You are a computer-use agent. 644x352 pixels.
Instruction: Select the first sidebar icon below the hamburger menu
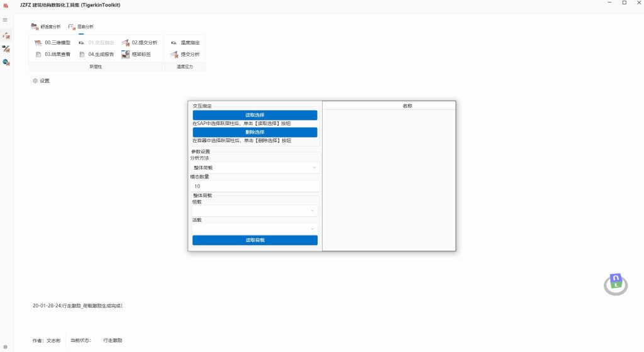click(x=6, y=36)
